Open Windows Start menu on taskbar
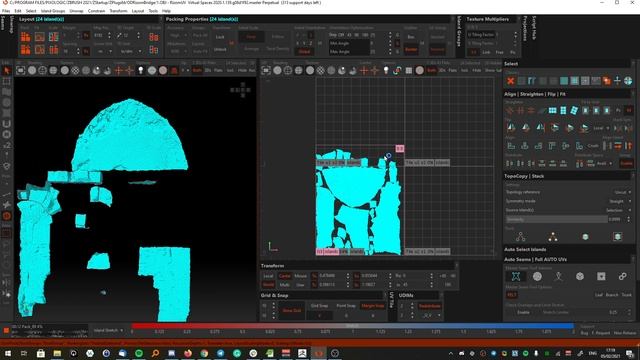The height and width of the screenshot is (360, 640). click(x=8, y=353)
